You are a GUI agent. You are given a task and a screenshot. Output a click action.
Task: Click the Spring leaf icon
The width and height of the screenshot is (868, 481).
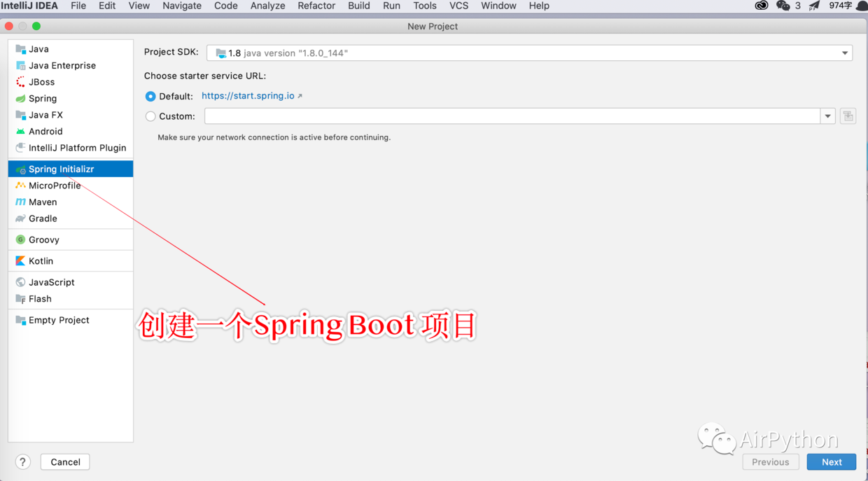point(20,99)
